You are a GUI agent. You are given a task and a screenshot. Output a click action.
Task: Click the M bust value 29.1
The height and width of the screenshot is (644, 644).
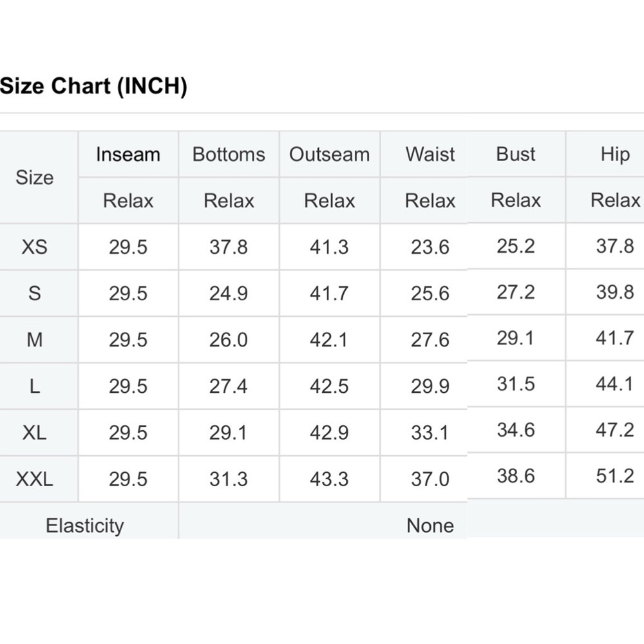tap(515, 338)
